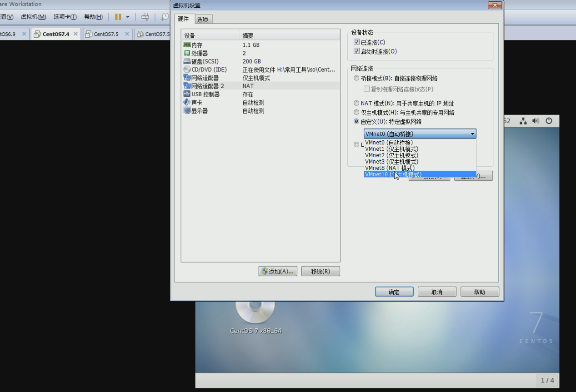Image resolution: width=576 pixels, height=392 pixels.
Task: Choose 桥接模式(B) radio button
Action: pos(356,78)
